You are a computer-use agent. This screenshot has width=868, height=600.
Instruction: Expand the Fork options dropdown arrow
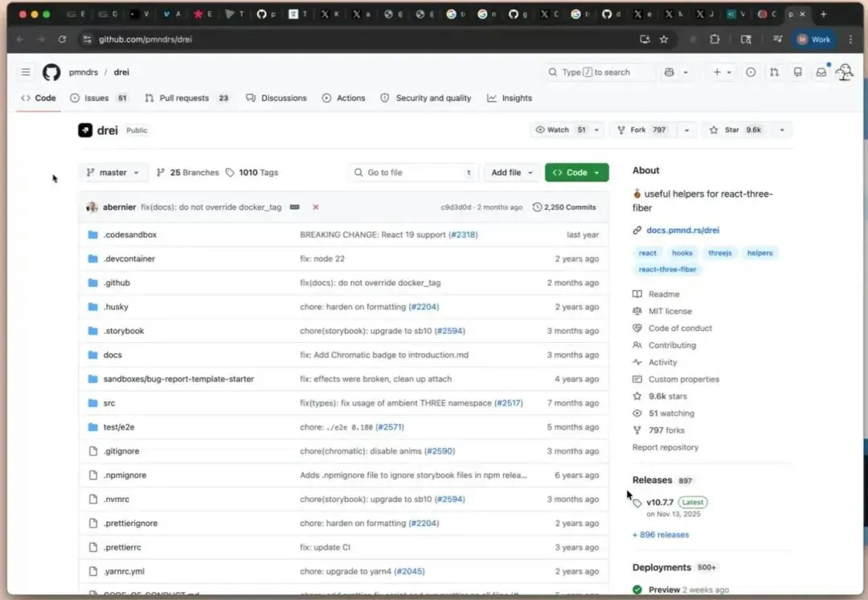686,130
